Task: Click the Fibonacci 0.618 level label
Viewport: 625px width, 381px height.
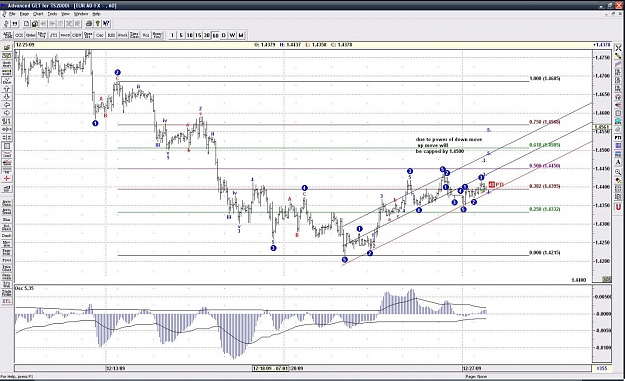Action: 544,145
